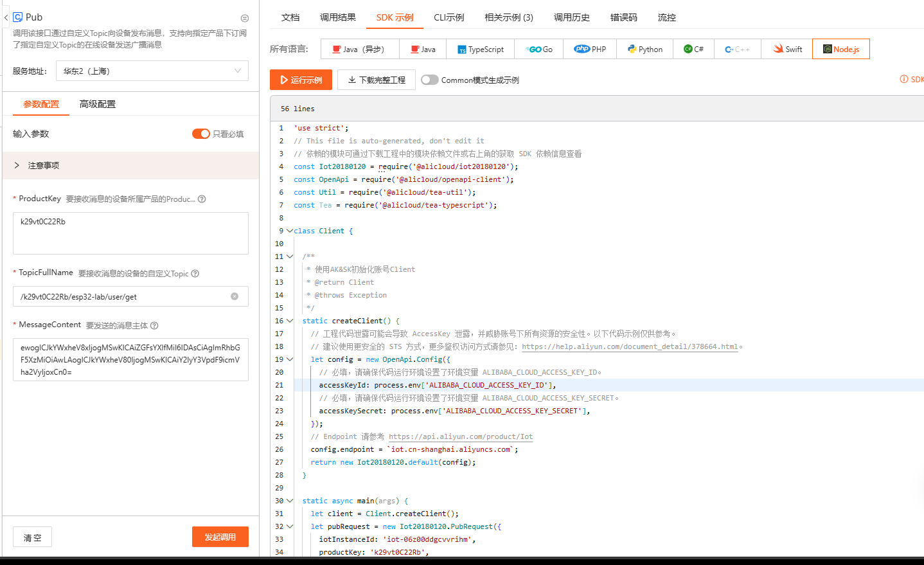Screen dimensions: 924x565
Task: Click the help icon beside TopicFullName
Action: coord(195,274)
